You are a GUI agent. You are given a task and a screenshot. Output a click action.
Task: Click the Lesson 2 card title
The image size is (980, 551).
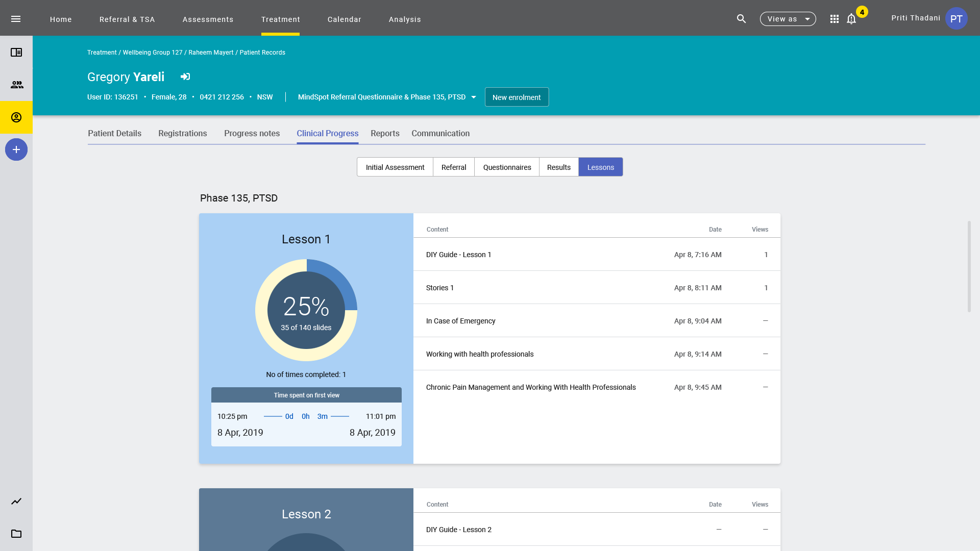click(306, 514)
